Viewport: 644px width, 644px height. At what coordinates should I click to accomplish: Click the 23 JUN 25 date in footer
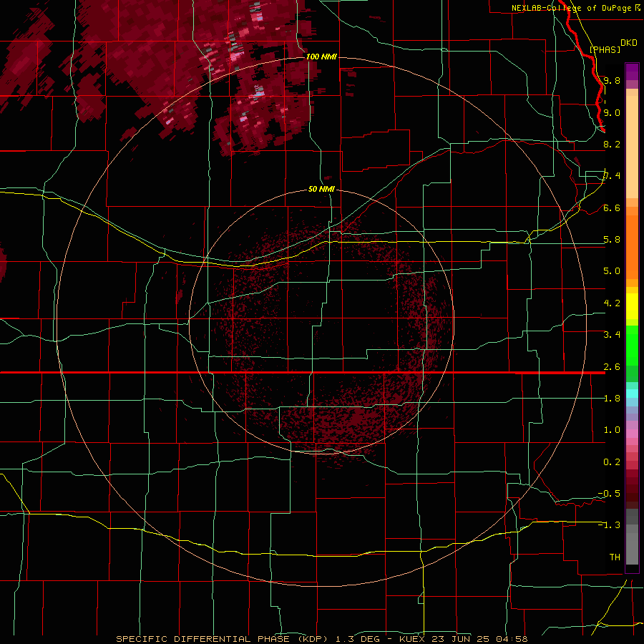point(462,639)
